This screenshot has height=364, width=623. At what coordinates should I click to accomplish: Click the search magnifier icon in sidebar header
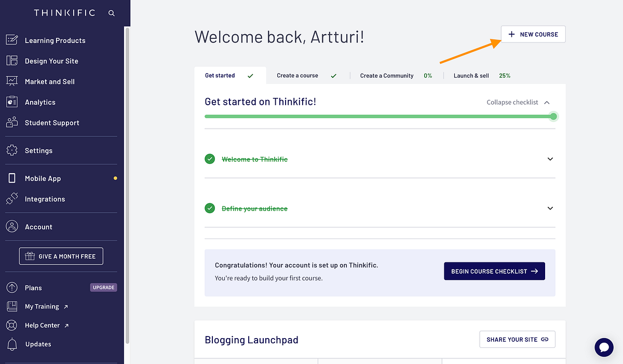pos(112,13)
